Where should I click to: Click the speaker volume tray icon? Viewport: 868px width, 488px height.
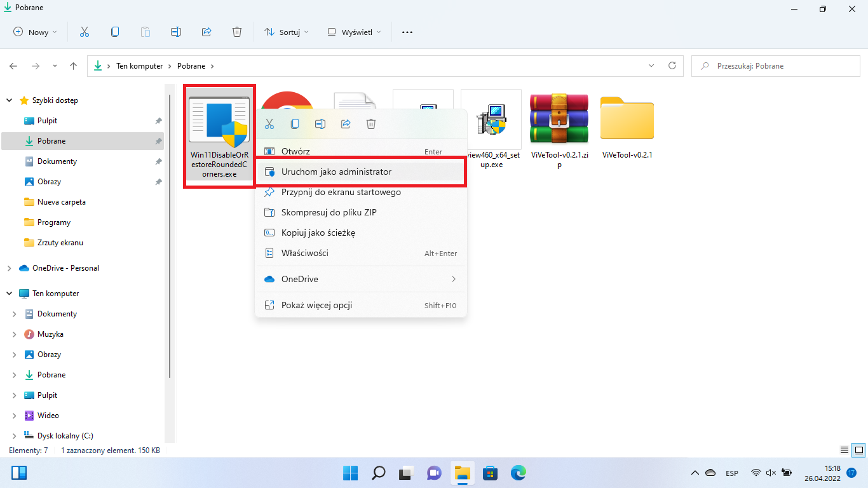pyautogui.click(x=771, y=473)
